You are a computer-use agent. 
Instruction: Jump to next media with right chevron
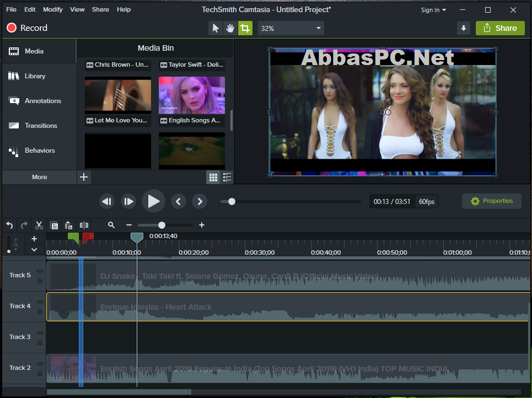pyautogui.click(x=200, y=202)
